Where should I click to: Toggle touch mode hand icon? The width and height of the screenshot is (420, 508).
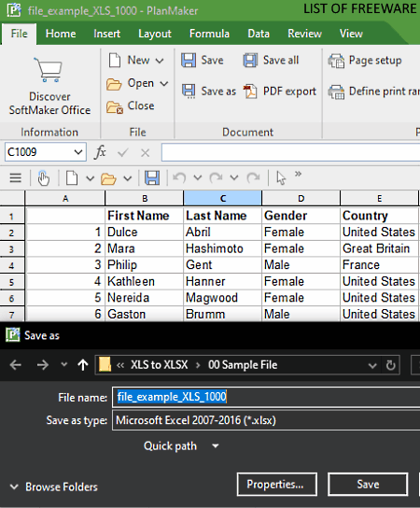[x=43, y=177]
